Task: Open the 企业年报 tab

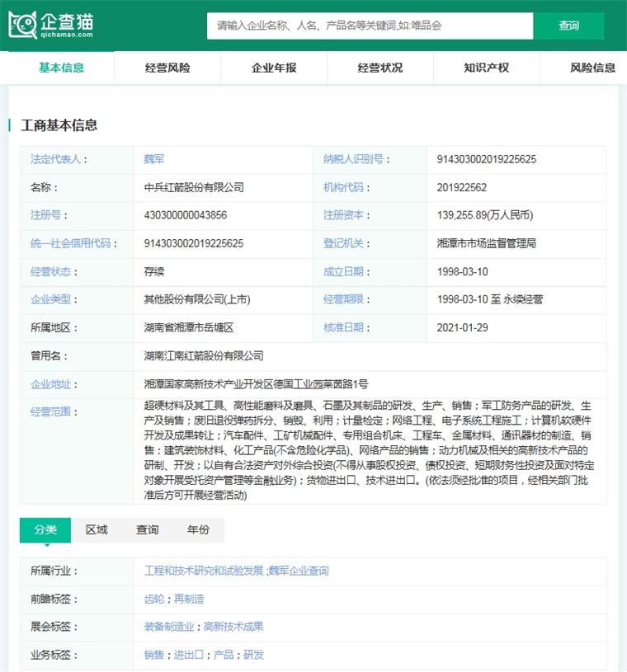Action: (274, 68)
